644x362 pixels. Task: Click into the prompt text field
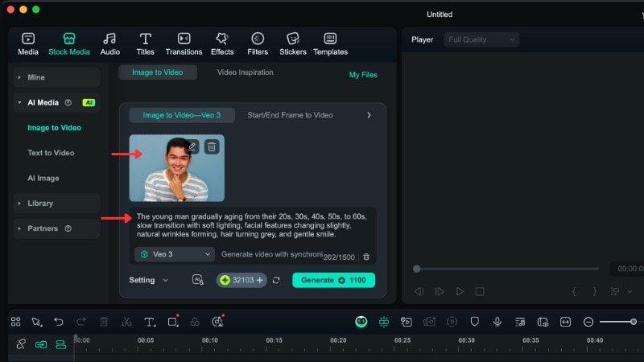tap(253, 225)
